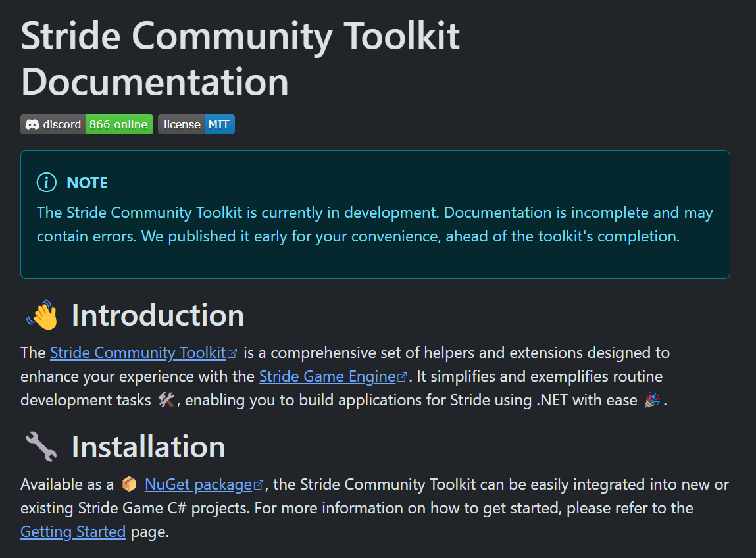
Task: Click the party popper emoji ending the Introduction text
Action: (x=652, y=399)
